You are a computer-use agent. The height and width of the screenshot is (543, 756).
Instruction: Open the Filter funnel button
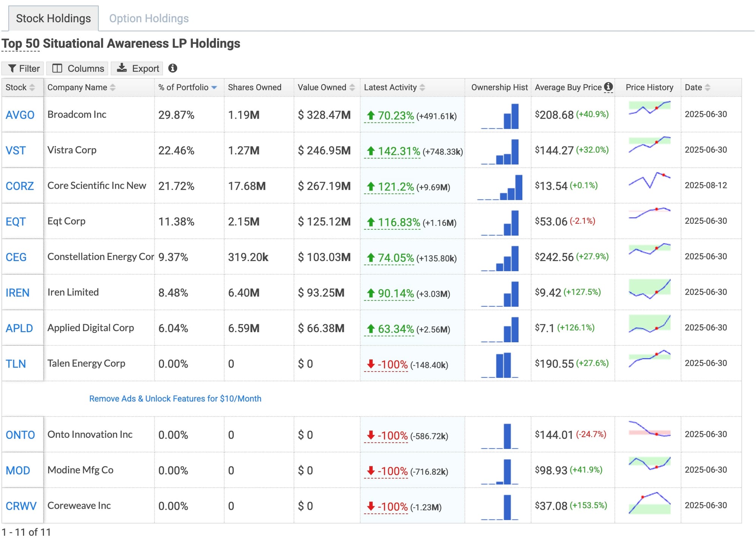(x=23, y=68)
